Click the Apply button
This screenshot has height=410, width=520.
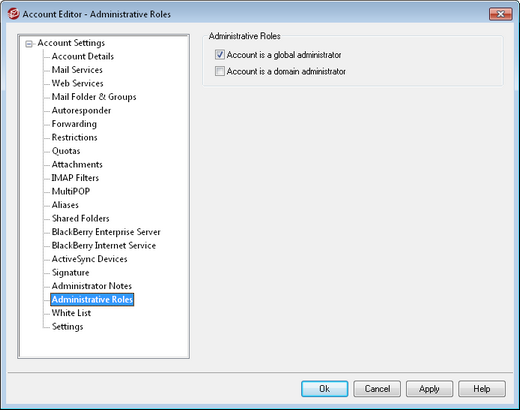(x=429, y=389)
